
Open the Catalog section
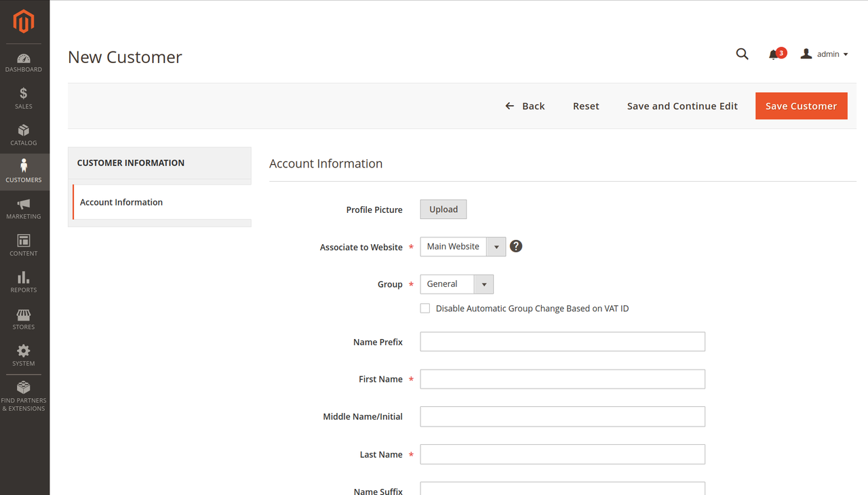pyautogui.click(x=24, y=136)
